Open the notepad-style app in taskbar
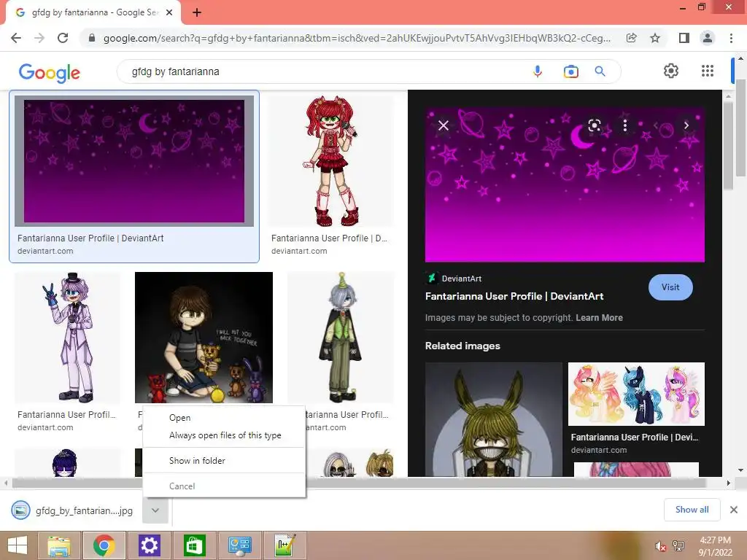The height and width of the screenshot is (560, 747). point(285,545)
